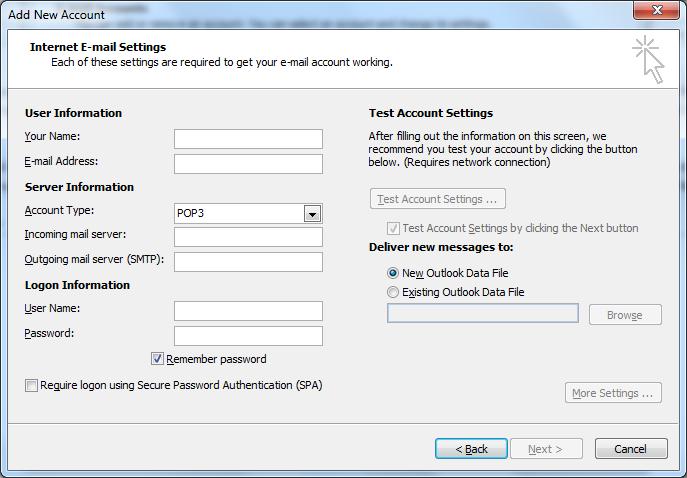Click the POP3 account type combo box

coord(240,214)
